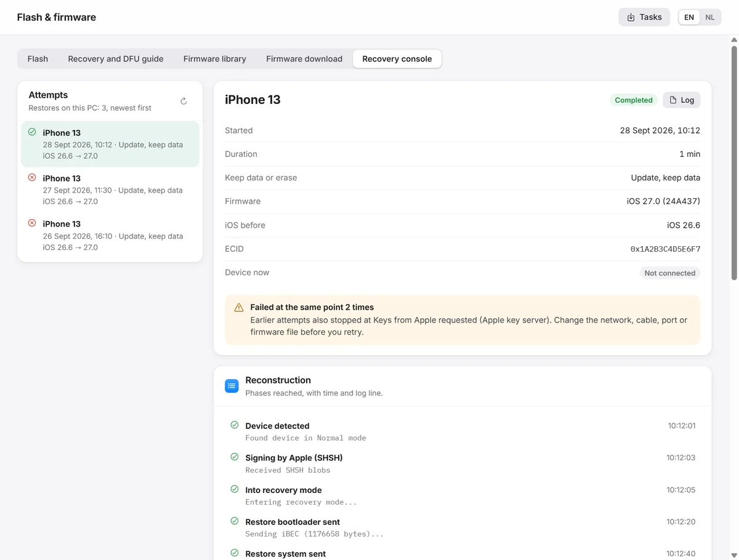Image resolution: width=739 pixels, height=560 pixels.
Task: Switch to the Firmware library tab
Action: pos(215,59)
